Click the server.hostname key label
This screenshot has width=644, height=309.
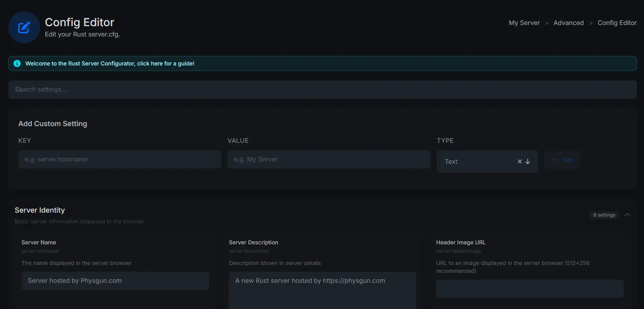click(x=40, y=251)
